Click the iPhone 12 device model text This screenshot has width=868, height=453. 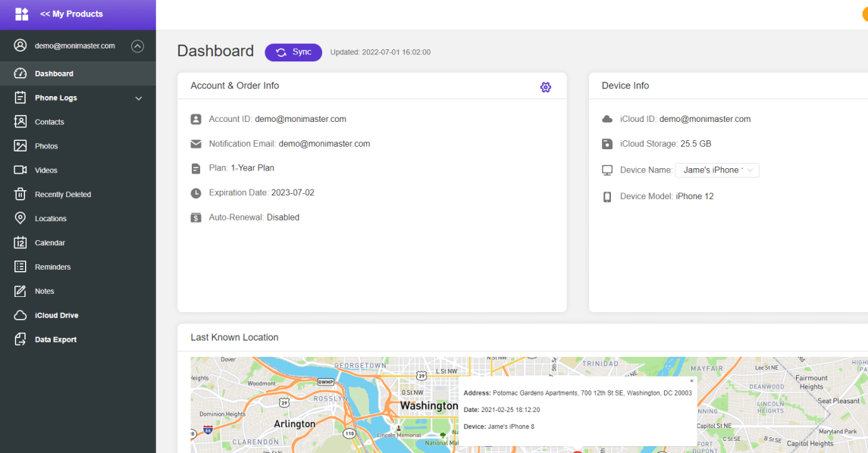[x=694, y=196]
